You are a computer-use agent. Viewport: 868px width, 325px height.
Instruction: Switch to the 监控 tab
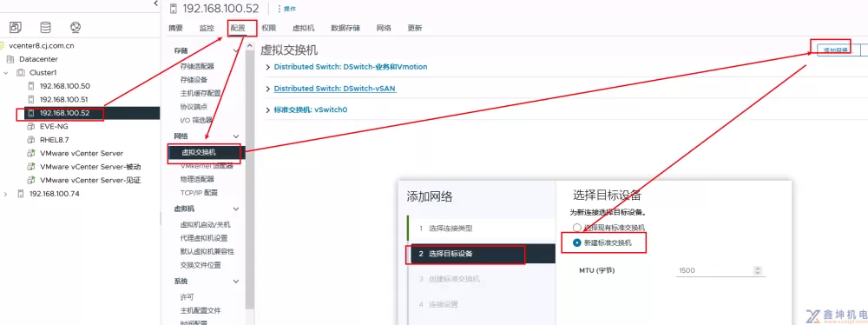pyautogui.click(x=207, y=29)
